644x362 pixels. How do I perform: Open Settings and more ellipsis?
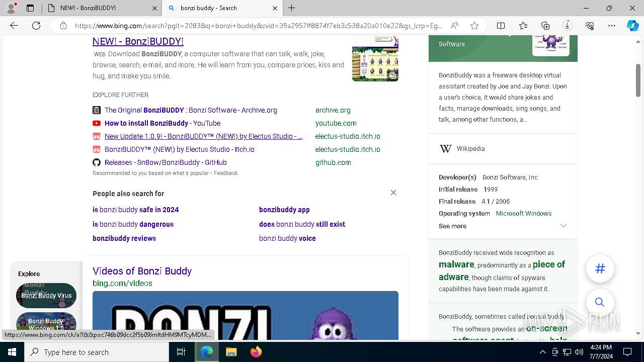click(612, 26)
